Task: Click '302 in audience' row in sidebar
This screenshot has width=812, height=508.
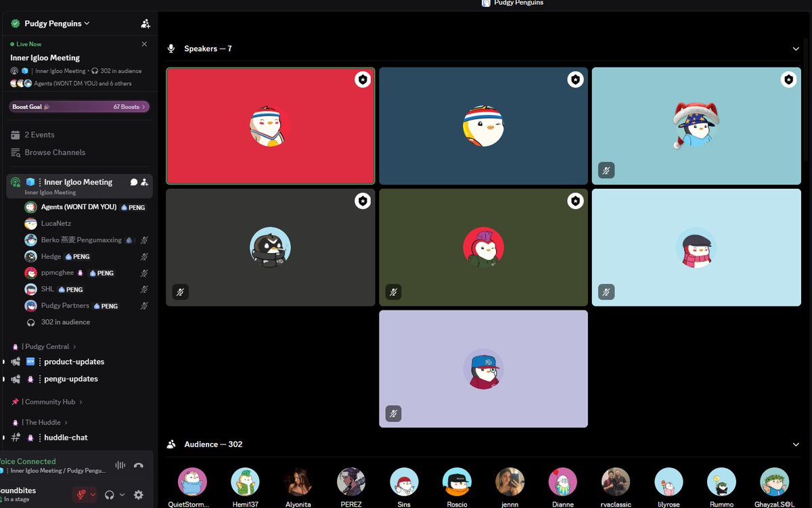Action: tap(66, 322)
